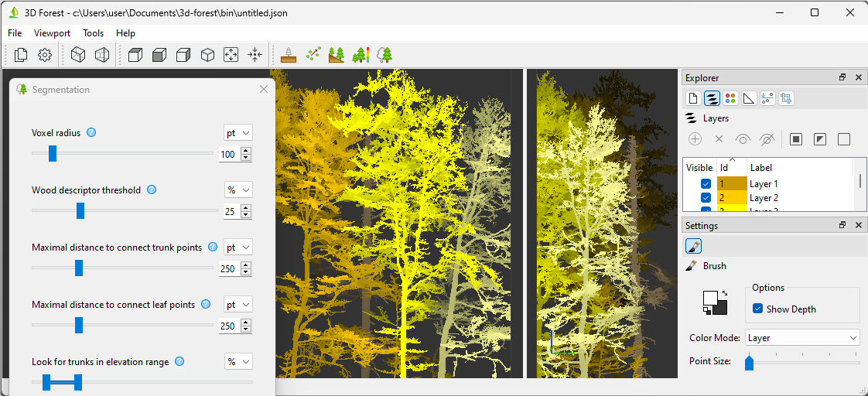Sort layers by the Label column header

coord(801,168)
